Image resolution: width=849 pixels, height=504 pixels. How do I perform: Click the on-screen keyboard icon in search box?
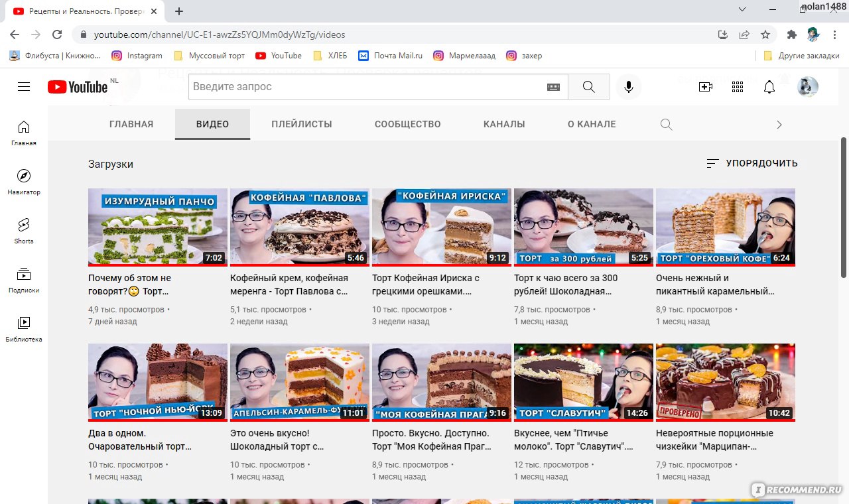tap(553, 87)
